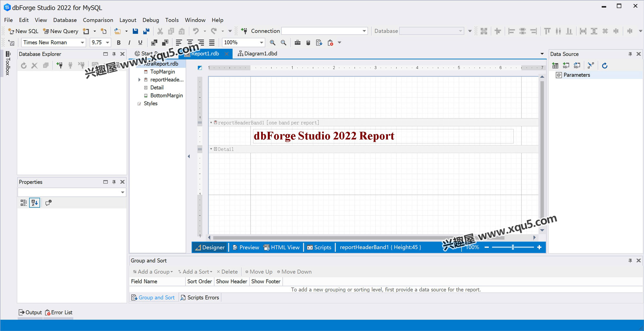644x331 pixels.
Task: Switch to Preview view
Action: (x=246, y=247)
